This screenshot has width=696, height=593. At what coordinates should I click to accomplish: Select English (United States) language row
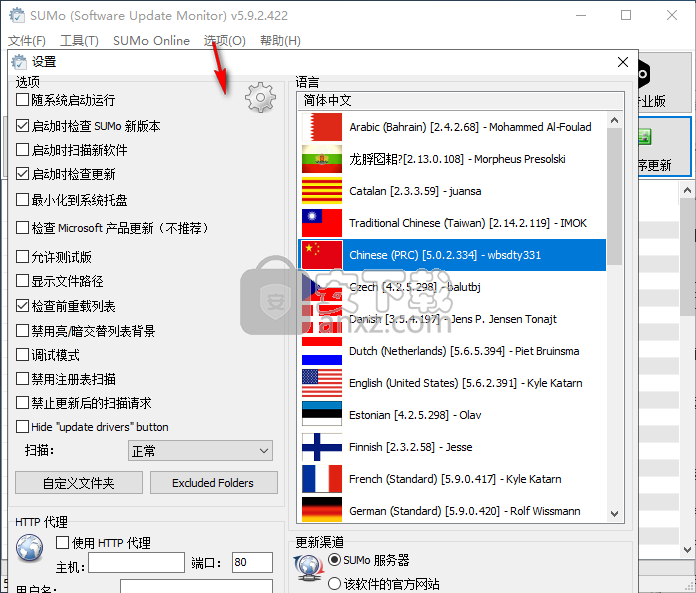click(453, 383)
